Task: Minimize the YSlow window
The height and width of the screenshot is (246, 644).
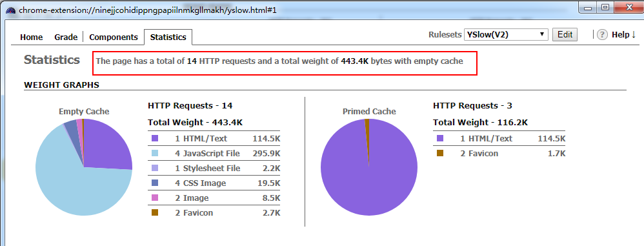Action: 589,7
